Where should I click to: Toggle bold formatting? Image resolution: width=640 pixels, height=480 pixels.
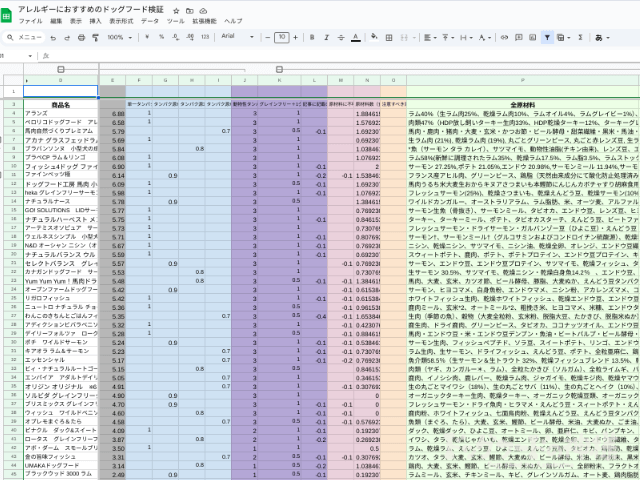[x=312, y=38]
